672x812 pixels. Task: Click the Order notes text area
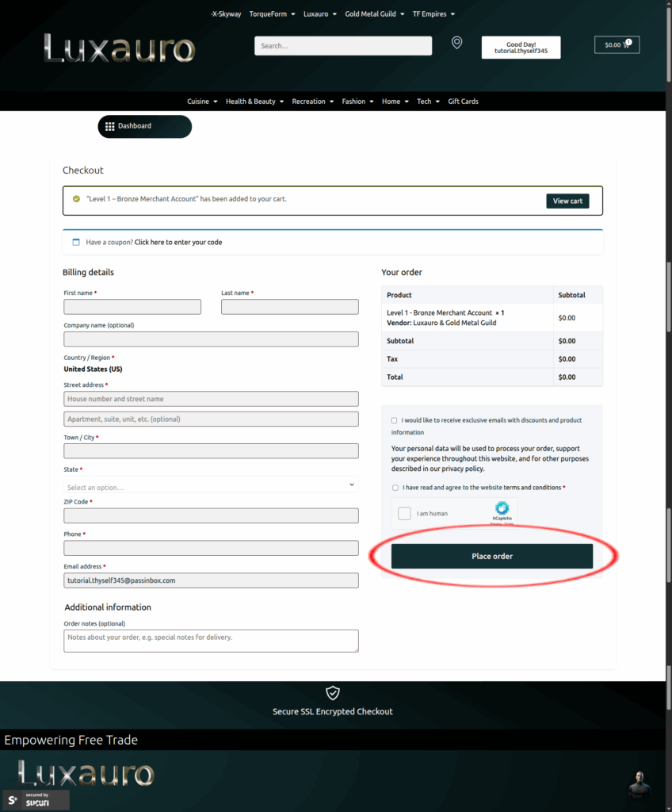tap(211, 641)
